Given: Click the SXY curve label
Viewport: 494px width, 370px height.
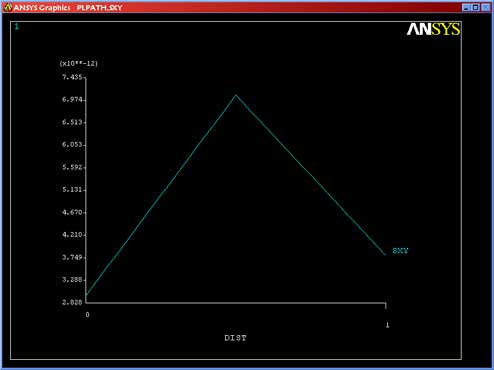Looking at the screenshot, I should pyautogui.click(x=400, y=251).
